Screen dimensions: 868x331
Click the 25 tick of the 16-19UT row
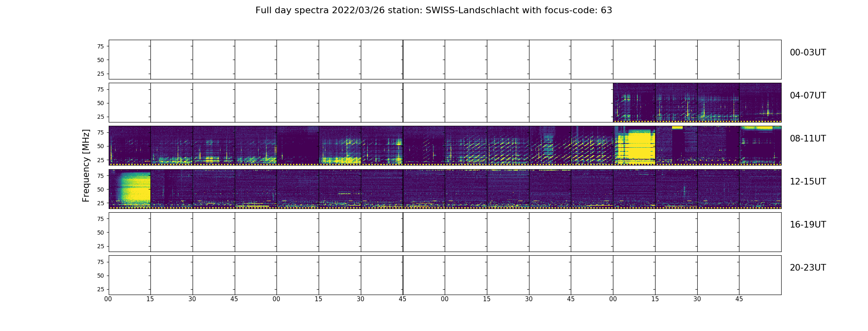pyautogui.click(x=100, y=246)
